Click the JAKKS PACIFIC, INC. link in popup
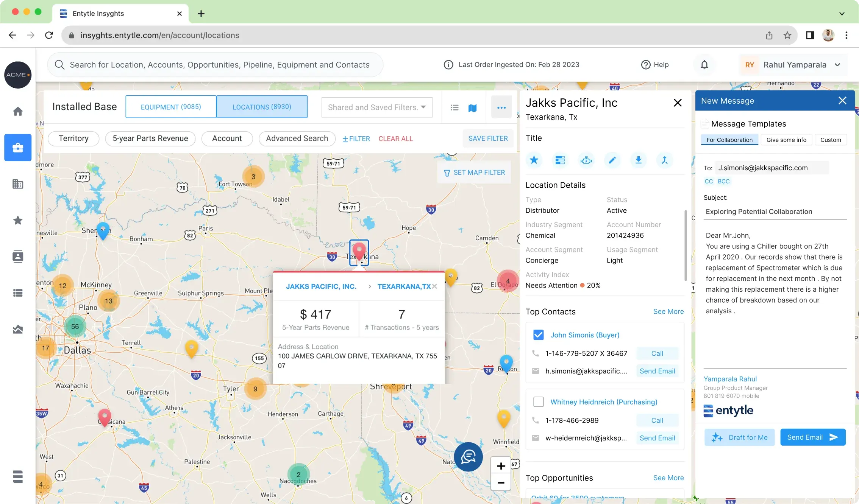859x504 pixels. (x=321, y=286)
